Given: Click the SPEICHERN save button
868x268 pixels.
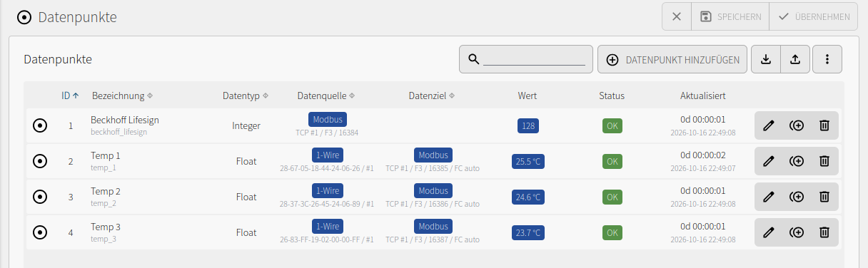Looking at the screenshot, I should coord(730,16).
